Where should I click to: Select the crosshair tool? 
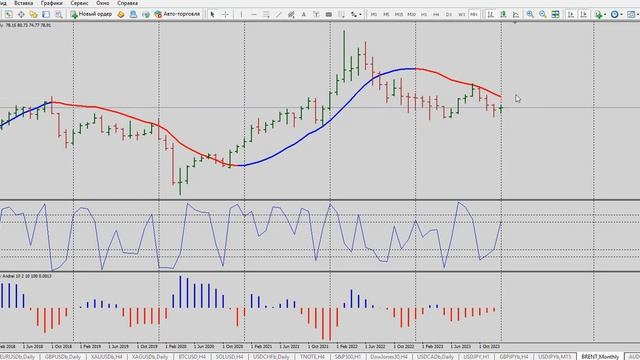(225, 14)
